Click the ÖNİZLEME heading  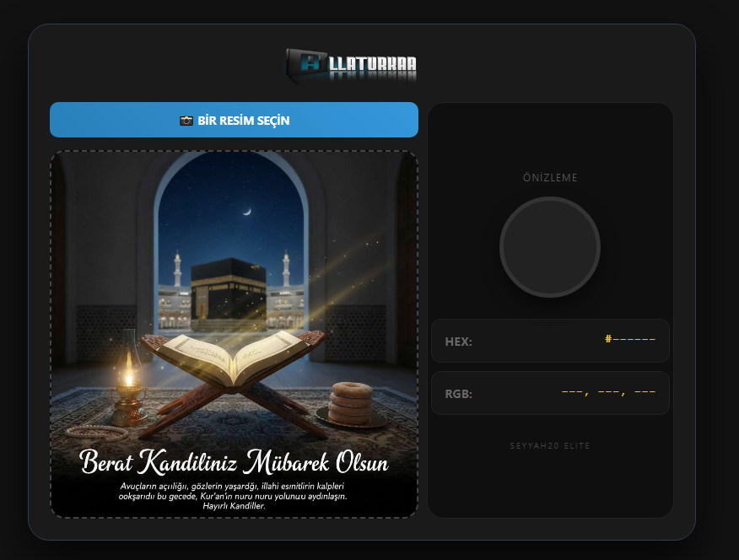tap(550, 178)
